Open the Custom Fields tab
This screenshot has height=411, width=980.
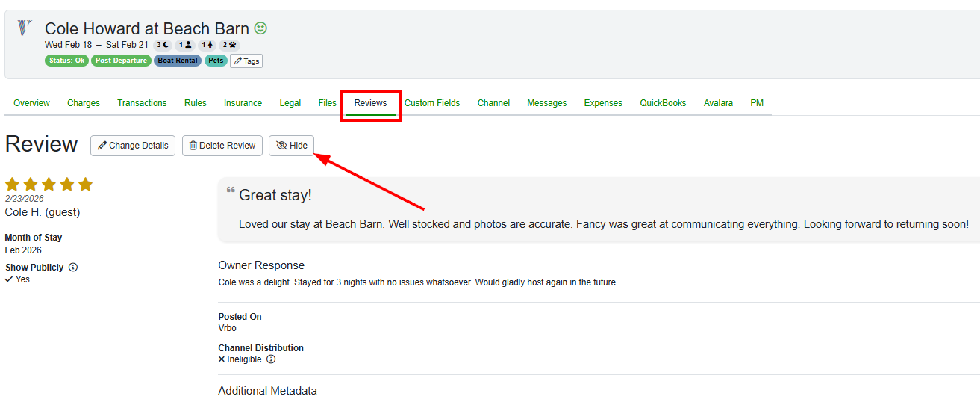click(x=432, y=103)
